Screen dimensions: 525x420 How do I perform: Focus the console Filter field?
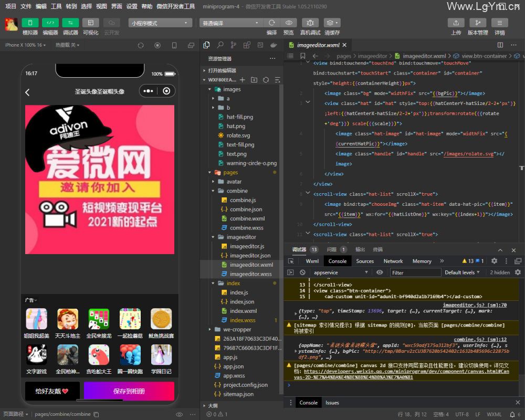(415, 272)
